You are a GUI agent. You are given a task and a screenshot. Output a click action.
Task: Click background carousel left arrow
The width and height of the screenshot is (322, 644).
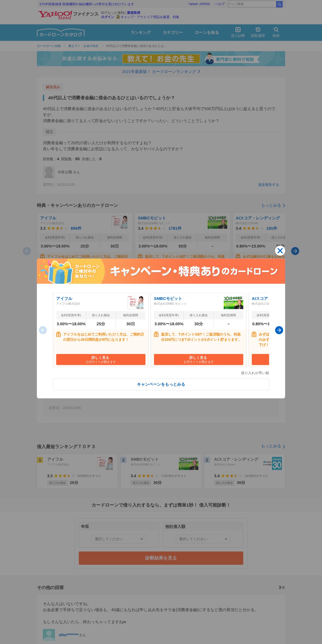[x=27, y=251]
